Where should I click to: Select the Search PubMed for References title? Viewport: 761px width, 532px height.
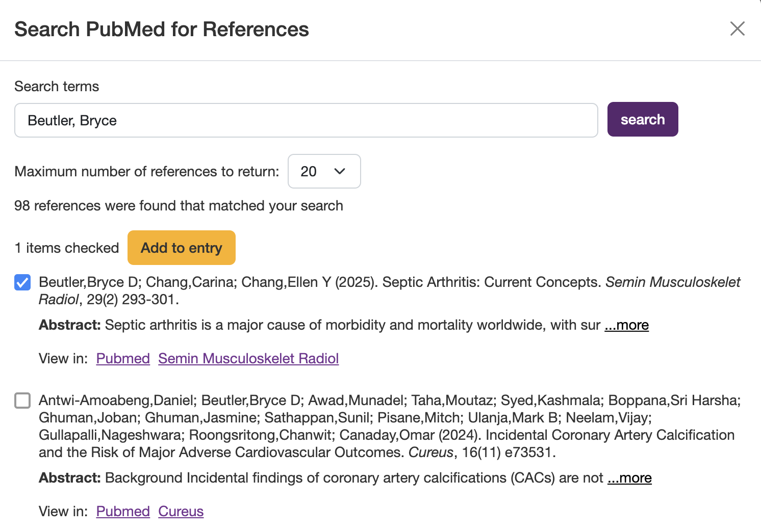click(x=162, y=29)
